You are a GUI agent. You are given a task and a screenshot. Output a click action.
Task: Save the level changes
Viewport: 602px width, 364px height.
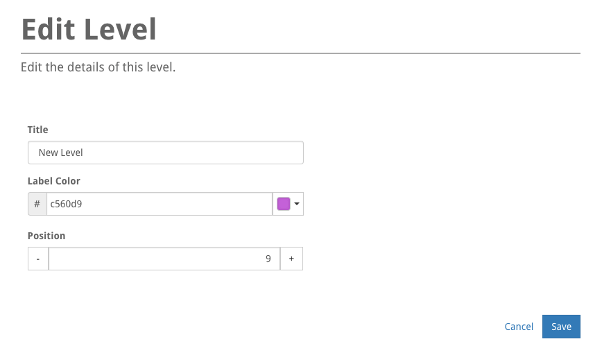561,327
